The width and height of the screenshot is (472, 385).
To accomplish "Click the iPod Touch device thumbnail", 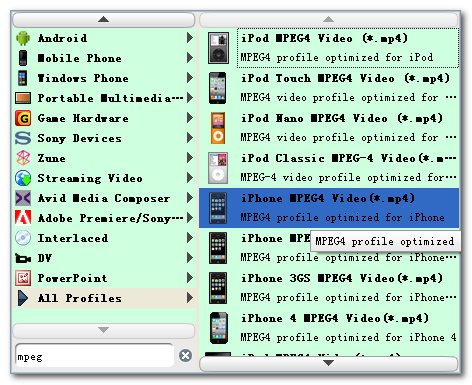I will point(218,88).
